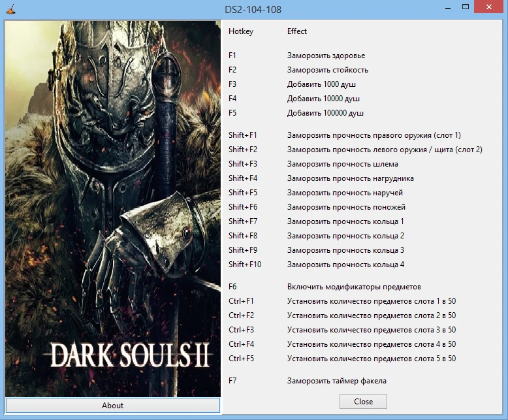Click the Ctrl+F3 hotkey label
The width and height of the screenshot is (508, 420).
pyautogui.click(x=242, y=330)
